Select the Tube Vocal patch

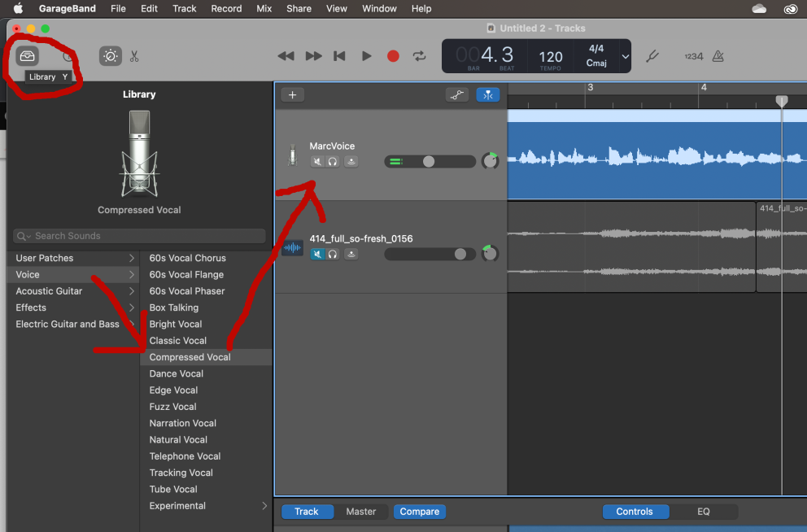pos(206,490)
